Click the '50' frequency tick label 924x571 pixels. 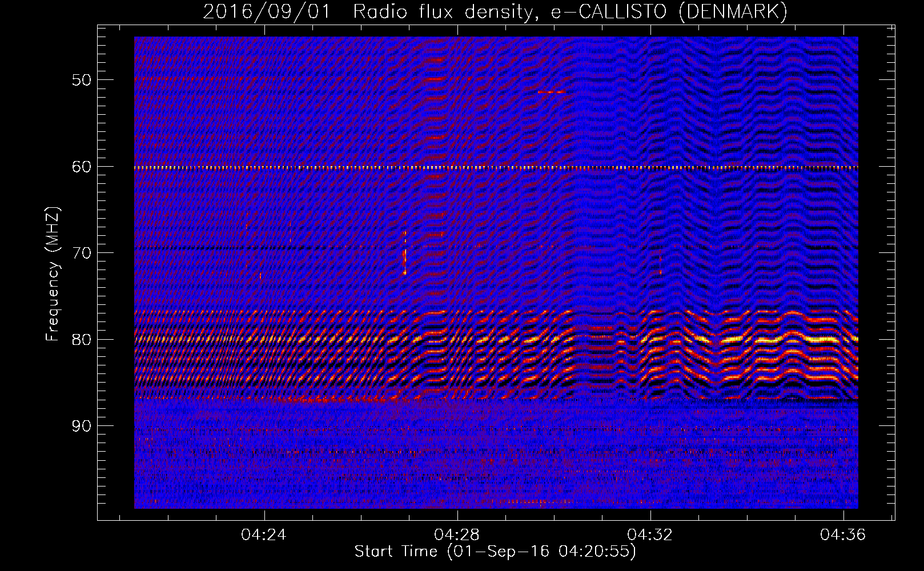pos(81,80)
